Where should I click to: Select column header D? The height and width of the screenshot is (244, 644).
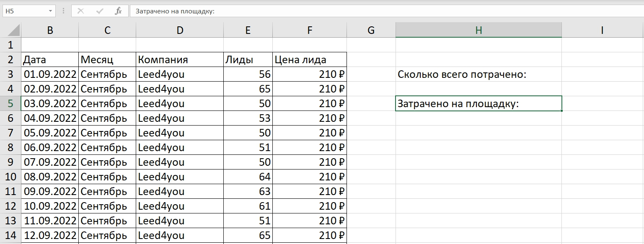click(x=179, y=30)
